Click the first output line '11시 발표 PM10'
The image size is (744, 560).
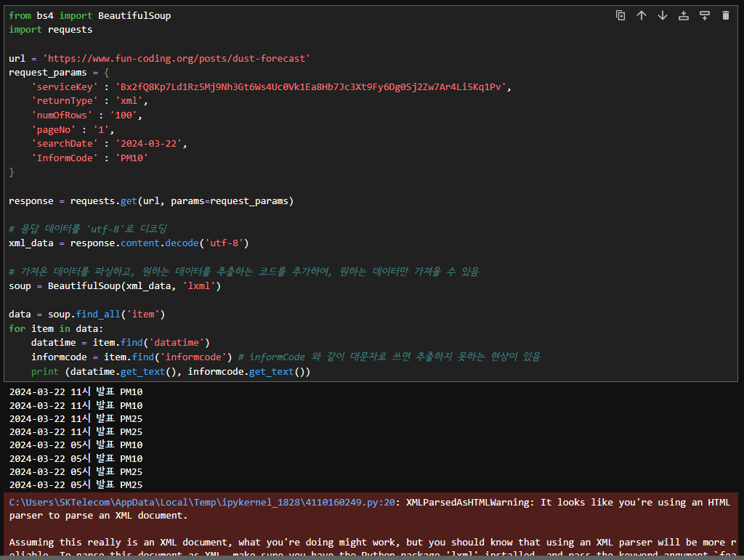(x=76, y=391)
